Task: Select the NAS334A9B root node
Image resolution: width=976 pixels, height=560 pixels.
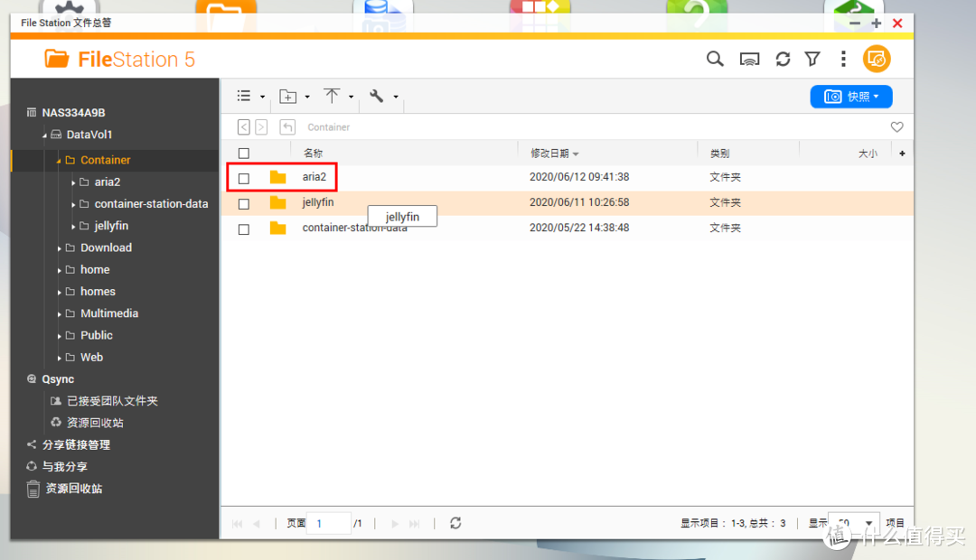Action: [x=73, y=113]
